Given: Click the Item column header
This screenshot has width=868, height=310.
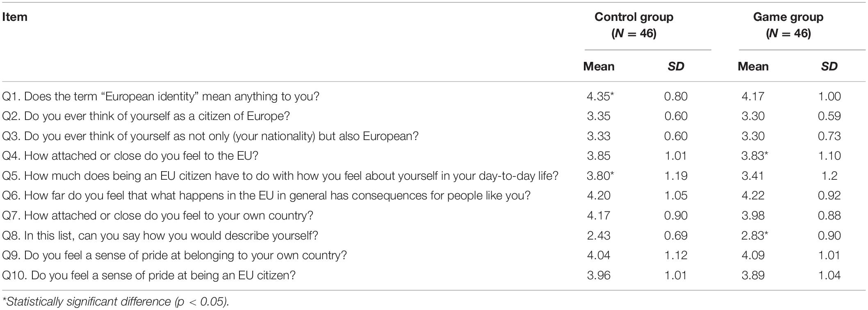Looking at the screenshot, I should point(15,17).
